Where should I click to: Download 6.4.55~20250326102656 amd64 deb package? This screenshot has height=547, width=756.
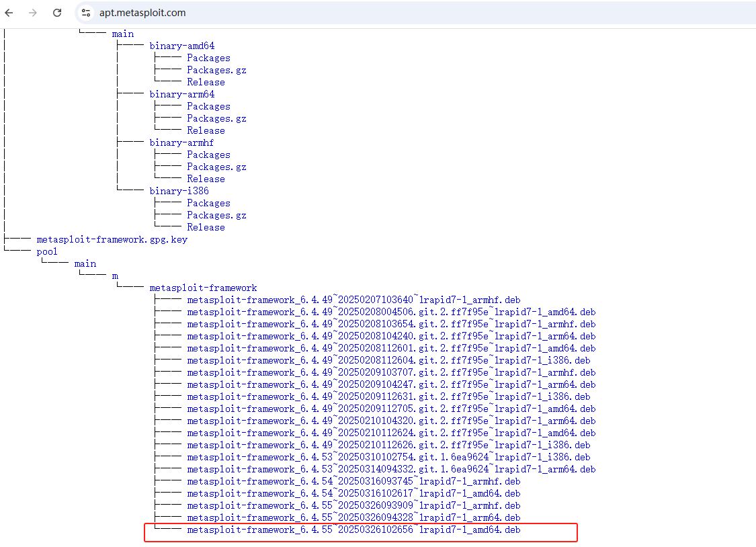353,530
